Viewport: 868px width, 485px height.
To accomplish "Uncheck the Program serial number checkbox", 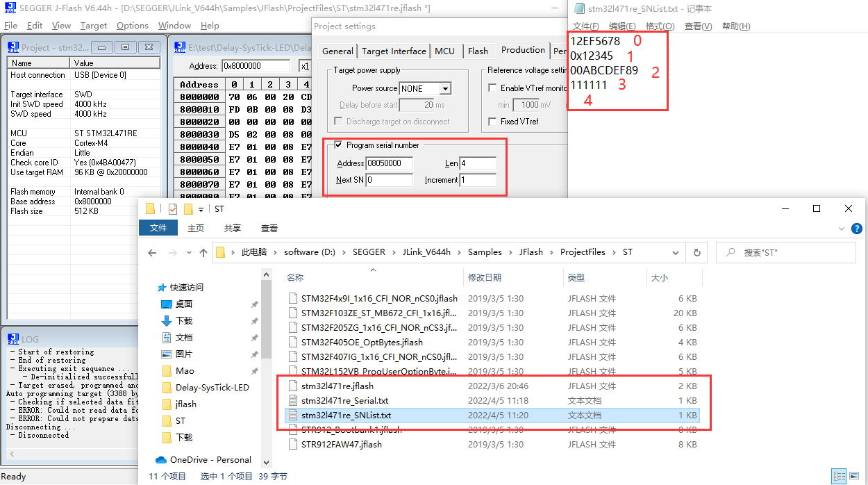I will pos(339,145).
